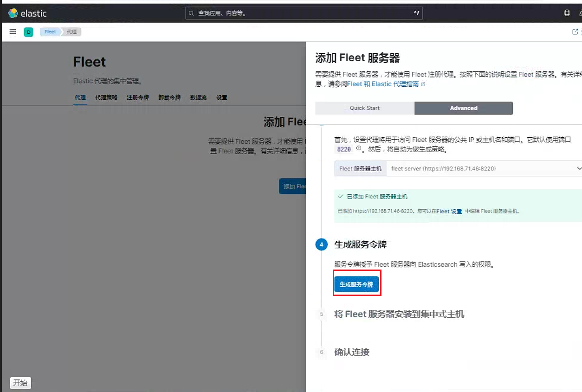Viewport: 582px width, 392px height.
Task: Select the Advanced tab
Action: [464, 108]
